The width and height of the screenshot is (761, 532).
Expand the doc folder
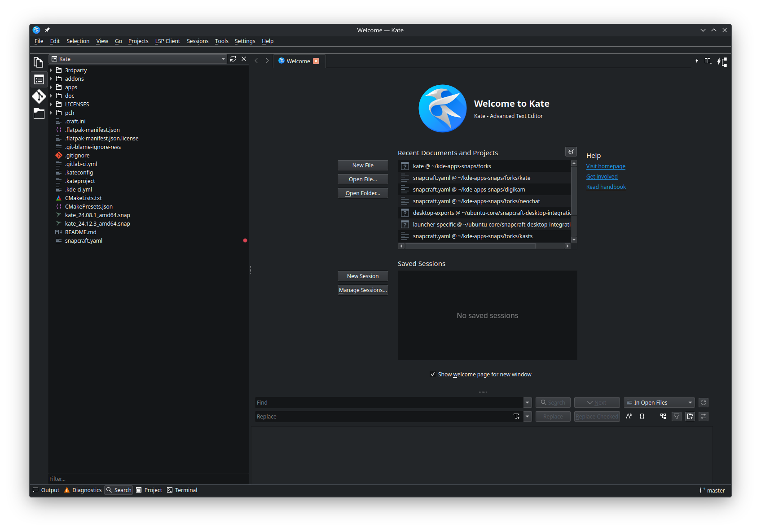[x=51, y=96]
